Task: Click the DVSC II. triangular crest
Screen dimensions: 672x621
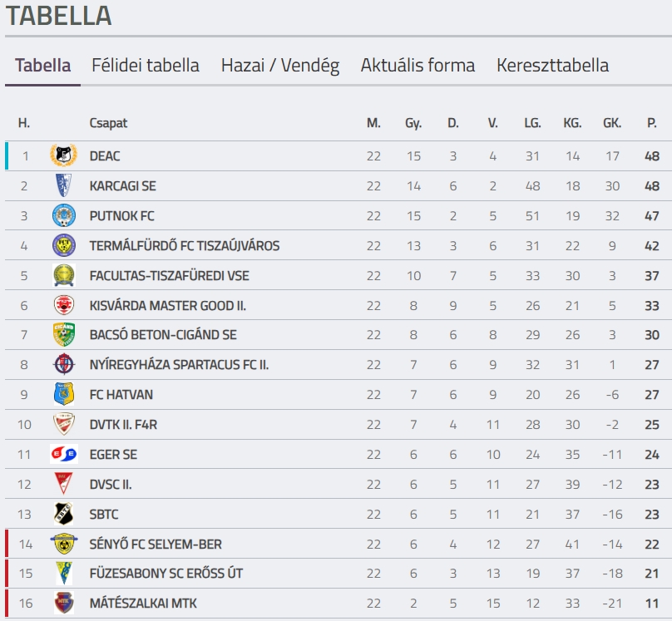Action: click(x=63, y=484)
